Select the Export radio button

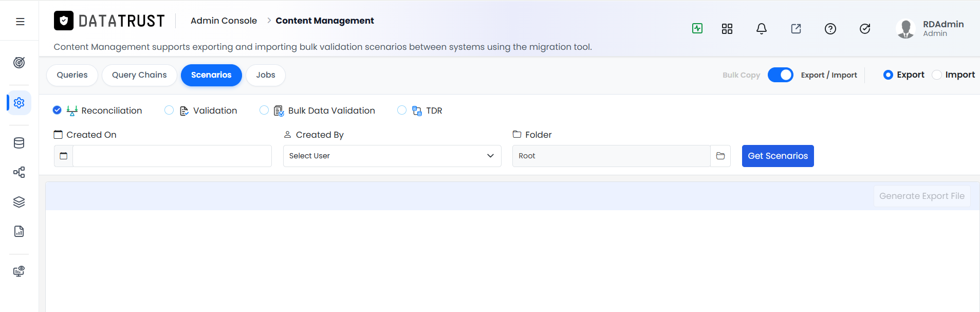point(888,75)
